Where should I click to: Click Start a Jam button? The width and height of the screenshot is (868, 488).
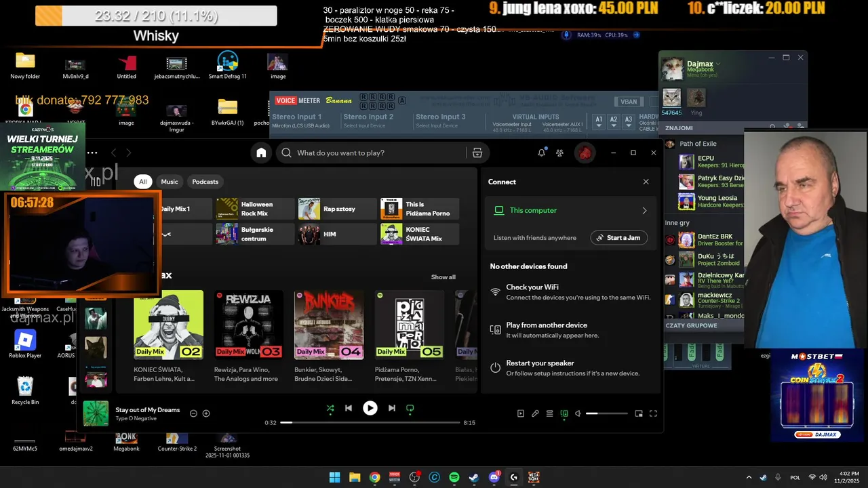click(x=618, y=238)
